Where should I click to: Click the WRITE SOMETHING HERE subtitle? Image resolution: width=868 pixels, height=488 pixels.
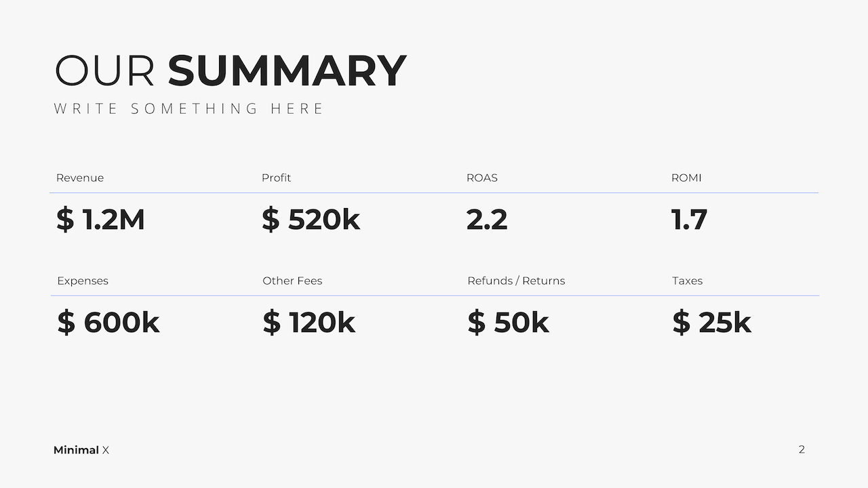pyautogui.click(x=189, y=108)
